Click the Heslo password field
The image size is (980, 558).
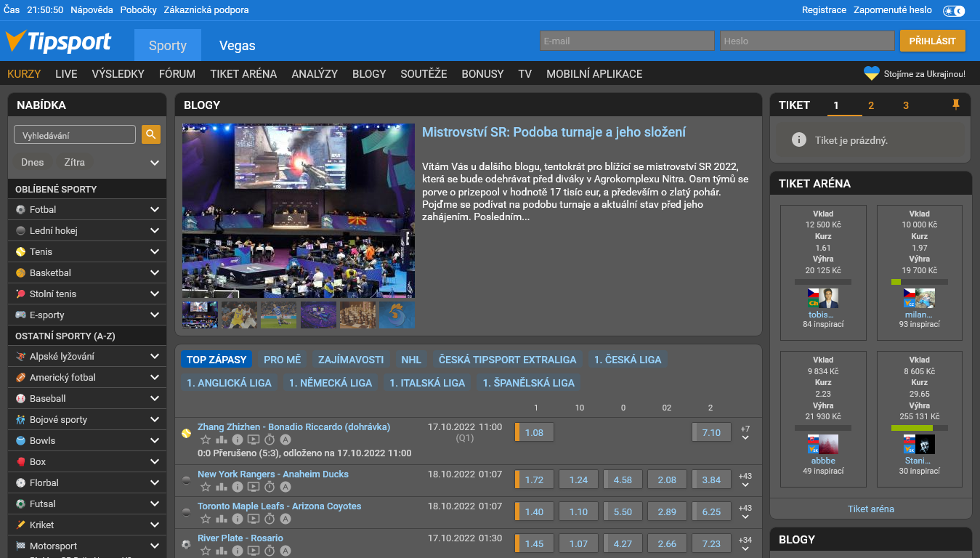(x=807, y=41)
